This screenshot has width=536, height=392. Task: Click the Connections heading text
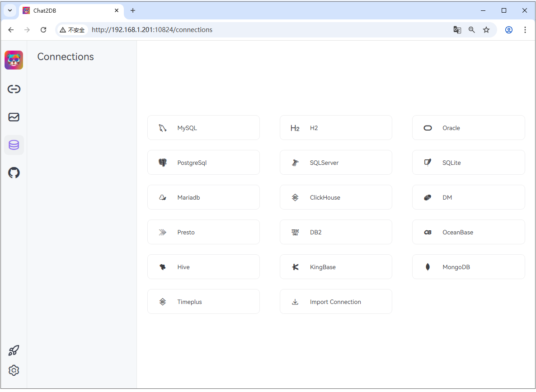66,57
